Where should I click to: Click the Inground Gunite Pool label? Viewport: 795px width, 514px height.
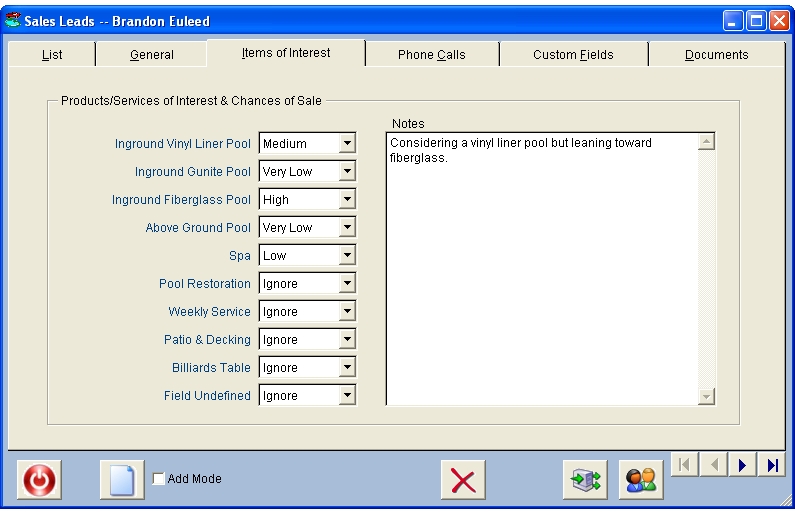coord(193,171)
